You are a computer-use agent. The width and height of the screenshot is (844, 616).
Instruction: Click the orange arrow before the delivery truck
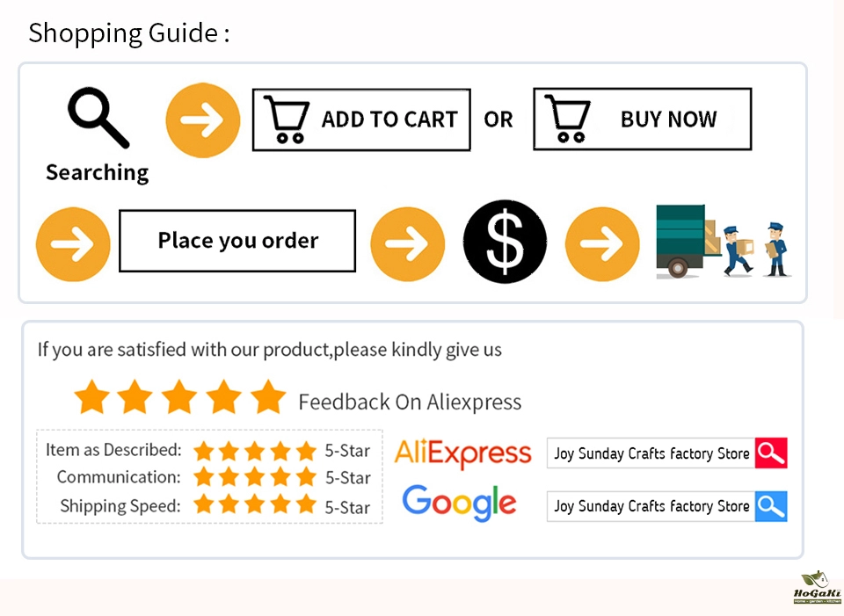(602, 243)
